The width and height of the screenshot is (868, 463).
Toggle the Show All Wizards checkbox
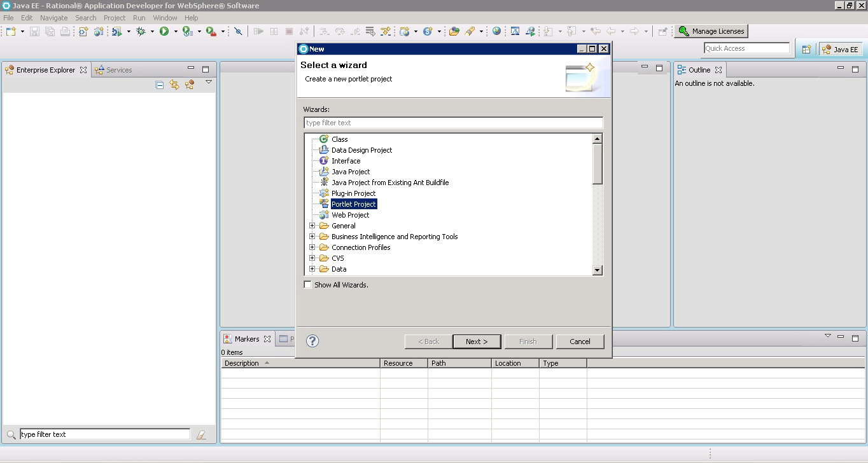point(308,285)
